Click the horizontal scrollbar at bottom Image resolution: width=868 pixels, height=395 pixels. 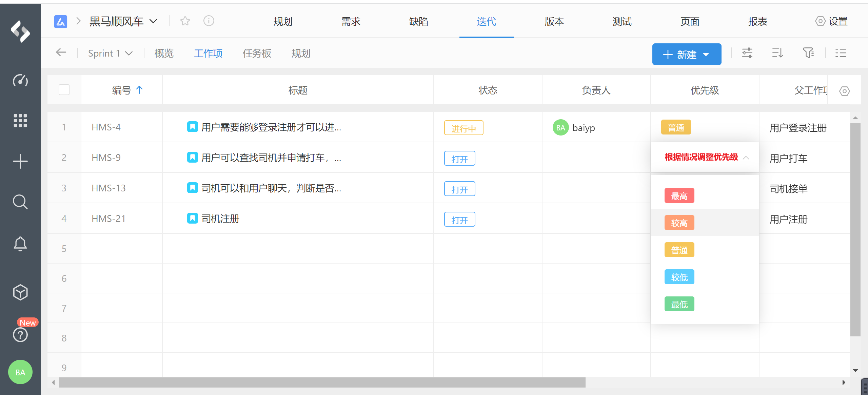(x=322, y=382)
